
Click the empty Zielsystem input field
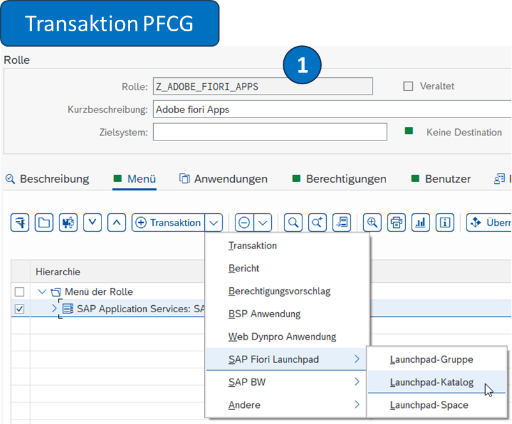click(x=270, y=132)
